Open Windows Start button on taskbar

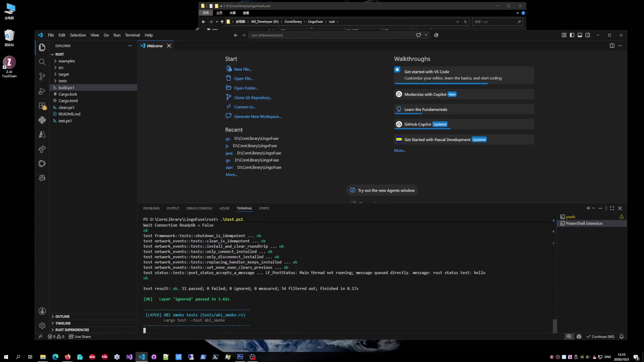point(6,357)
